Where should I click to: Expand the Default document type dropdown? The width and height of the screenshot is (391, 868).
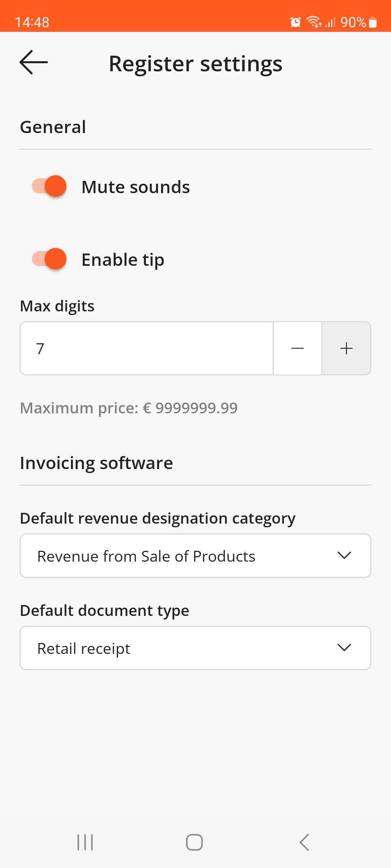pyautogui.click(x=195, y=648)
